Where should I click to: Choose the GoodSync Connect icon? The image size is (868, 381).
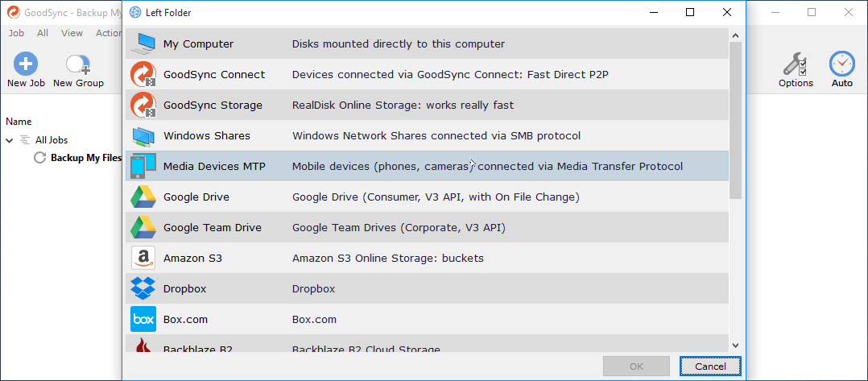pyautogui.click(x=143, y=75)
